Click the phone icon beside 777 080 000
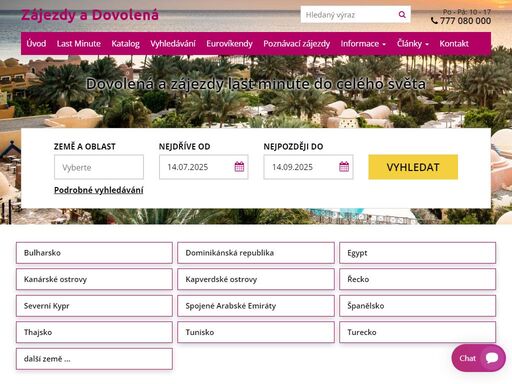512x384 pixels. pos(434,21)
